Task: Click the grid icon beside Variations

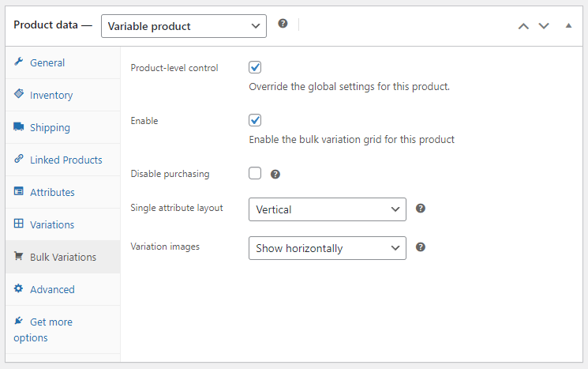Action: pyautogui.click(x=19, y=224)
